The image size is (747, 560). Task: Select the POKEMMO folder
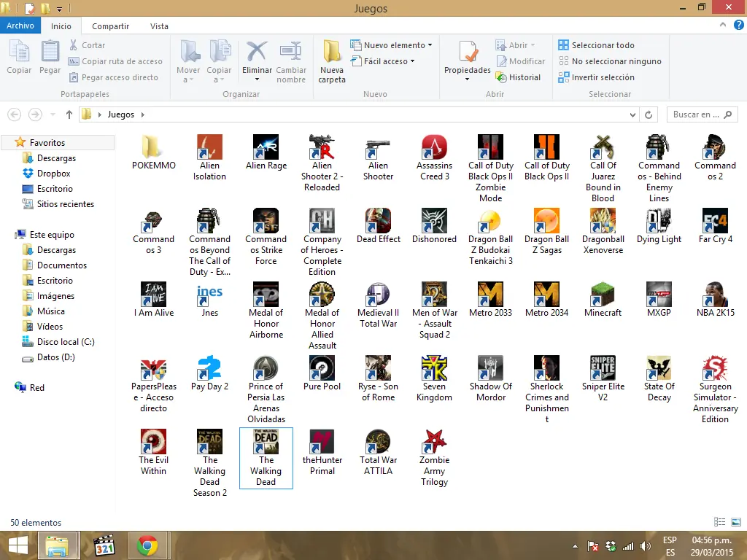tap(153, 152)
